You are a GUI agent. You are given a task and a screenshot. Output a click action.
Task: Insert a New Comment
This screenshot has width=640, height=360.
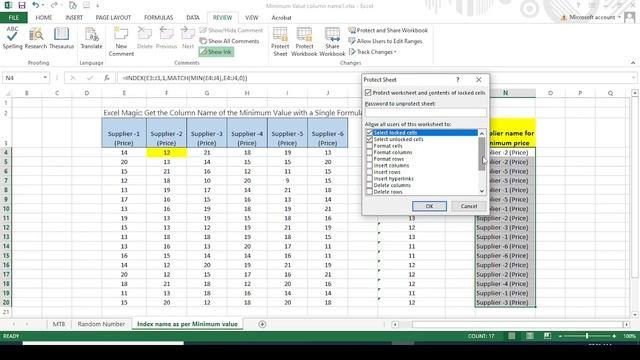tap(121, 41)
